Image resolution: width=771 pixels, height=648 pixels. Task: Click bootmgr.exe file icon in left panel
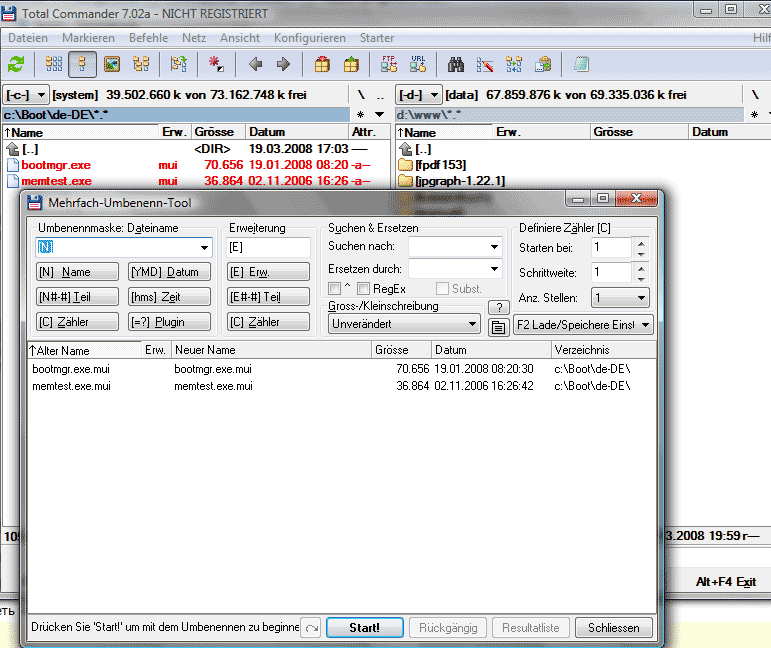tap(13, 165)
